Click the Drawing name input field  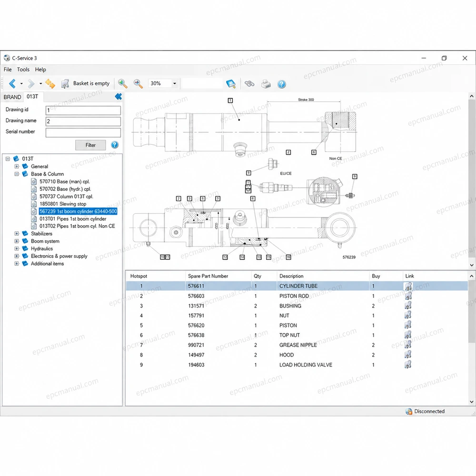83,121
